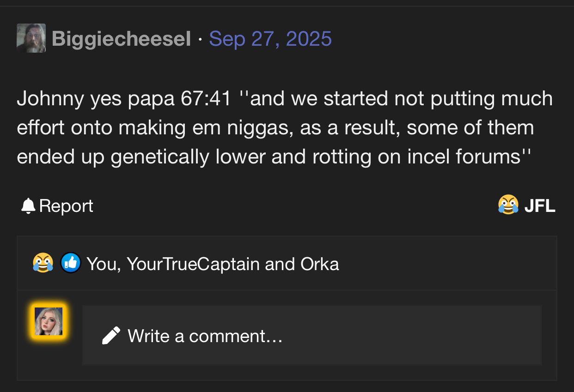Toggle the JFL reaction label
Screen dimensions: 574x392
539,206
